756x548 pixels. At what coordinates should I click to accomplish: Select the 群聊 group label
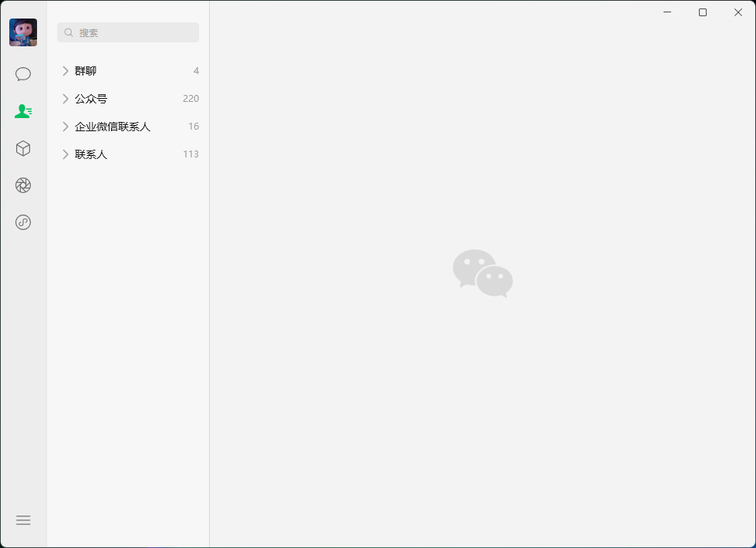[x=86, y=71]
